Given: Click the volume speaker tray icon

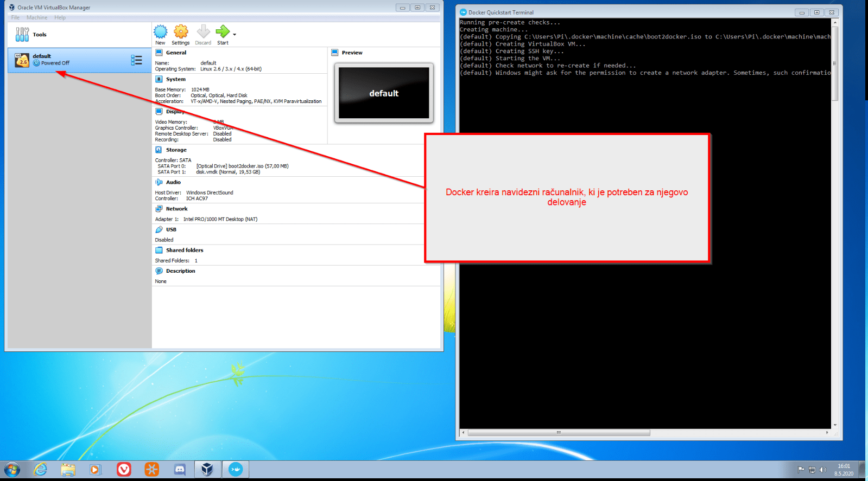Looking at the screenshot, I should (823, 470).
